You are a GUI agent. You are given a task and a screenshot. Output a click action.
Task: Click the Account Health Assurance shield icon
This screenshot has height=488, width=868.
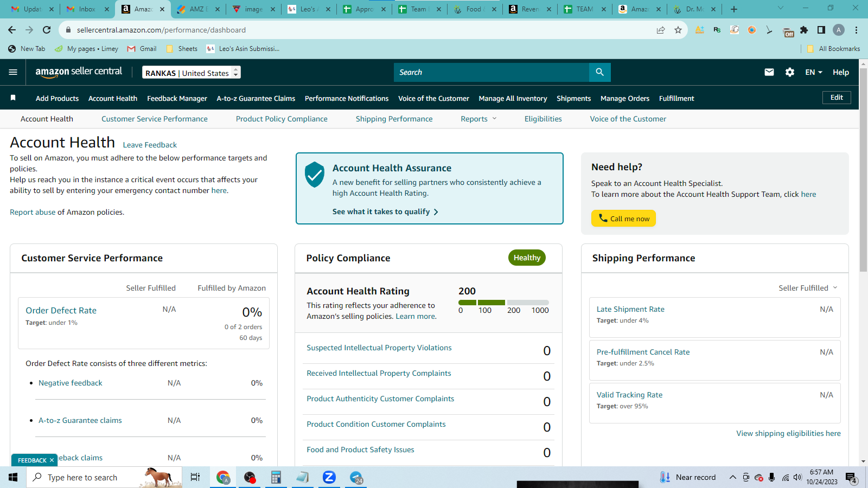(x=315, y=175)
